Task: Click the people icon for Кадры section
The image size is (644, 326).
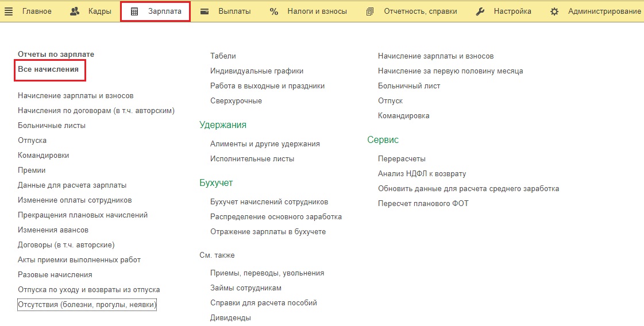Action: [75, 11]
